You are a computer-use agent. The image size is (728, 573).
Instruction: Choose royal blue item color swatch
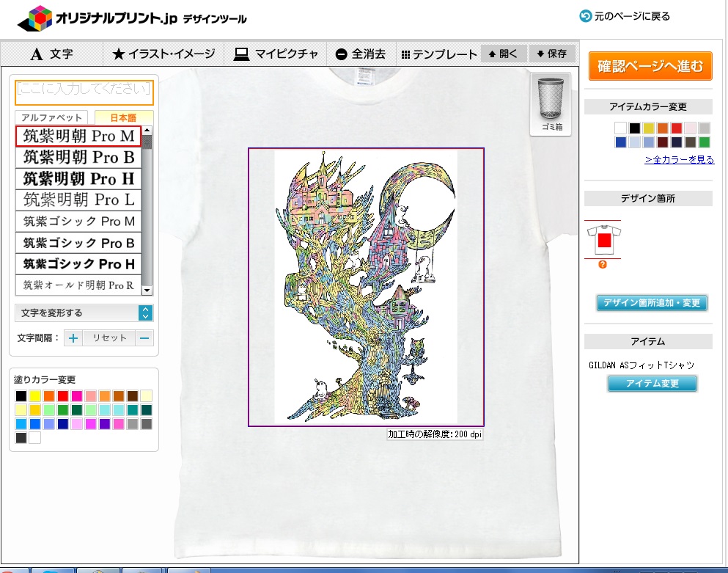pos(621,142)
